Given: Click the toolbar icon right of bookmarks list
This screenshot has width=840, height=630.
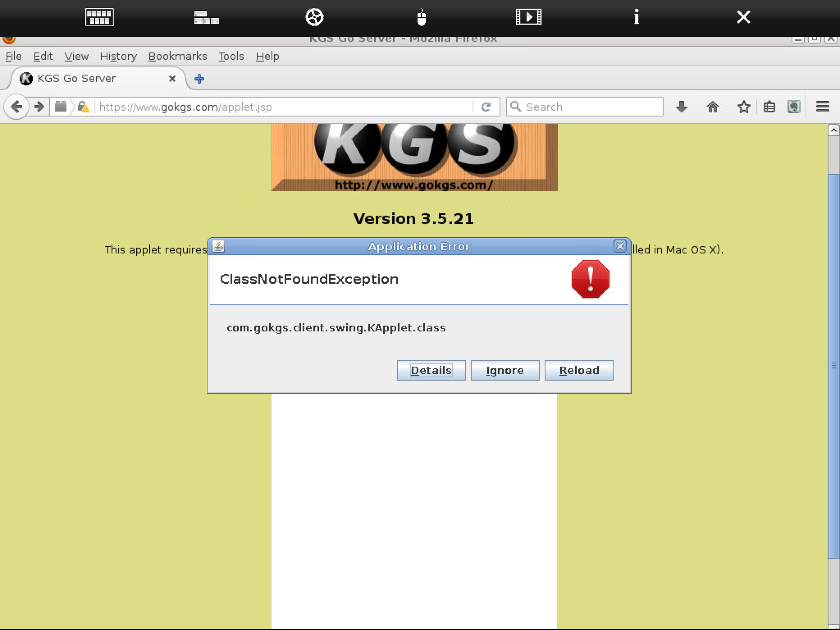Looking at the screenshot, I should point(794,107).
